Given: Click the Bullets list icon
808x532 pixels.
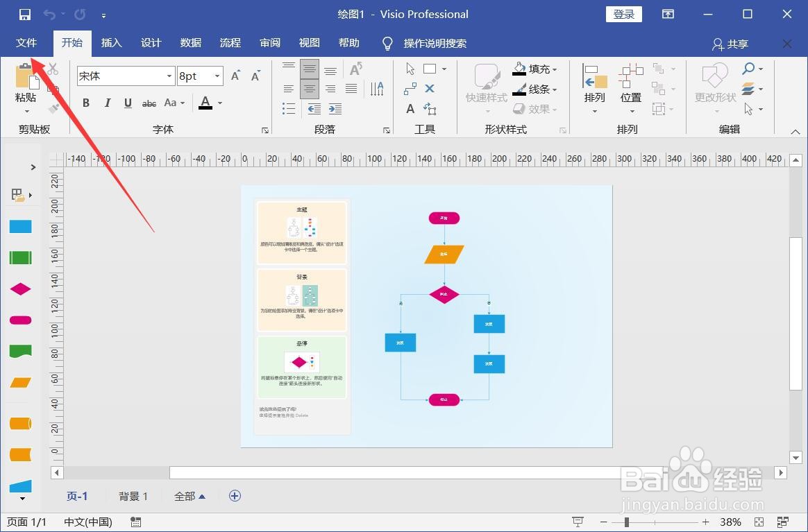Looking at the screenshot, I should pyautogui.click(x=289, y=109).
